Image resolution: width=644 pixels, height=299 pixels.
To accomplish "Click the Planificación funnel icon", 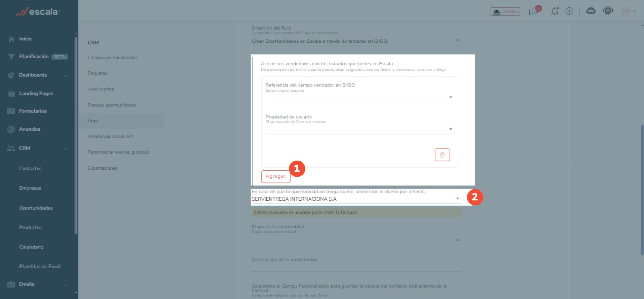I will pos(11,57).
